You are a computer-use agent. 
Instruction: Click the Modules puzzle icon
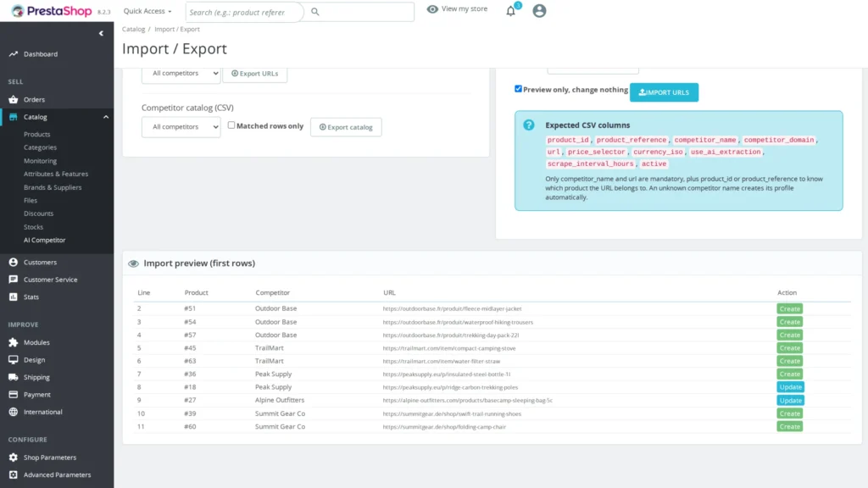[x=14, y=342]
